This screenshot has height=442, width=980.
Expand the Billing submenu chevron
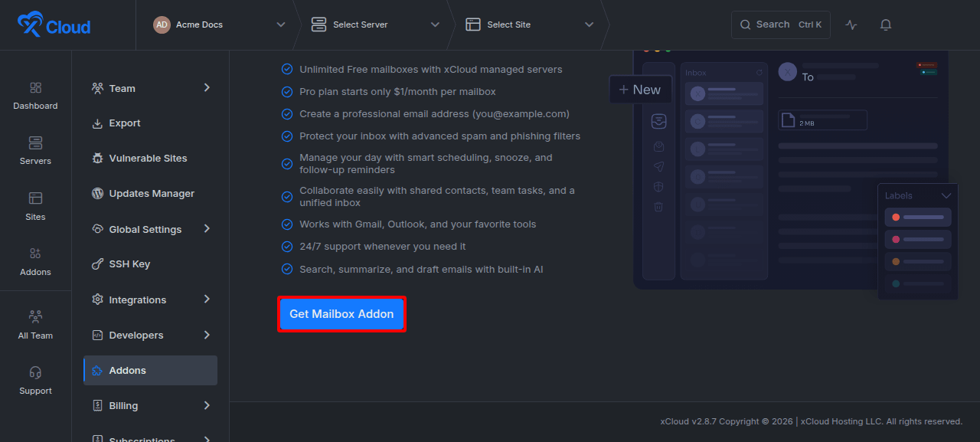207,405
